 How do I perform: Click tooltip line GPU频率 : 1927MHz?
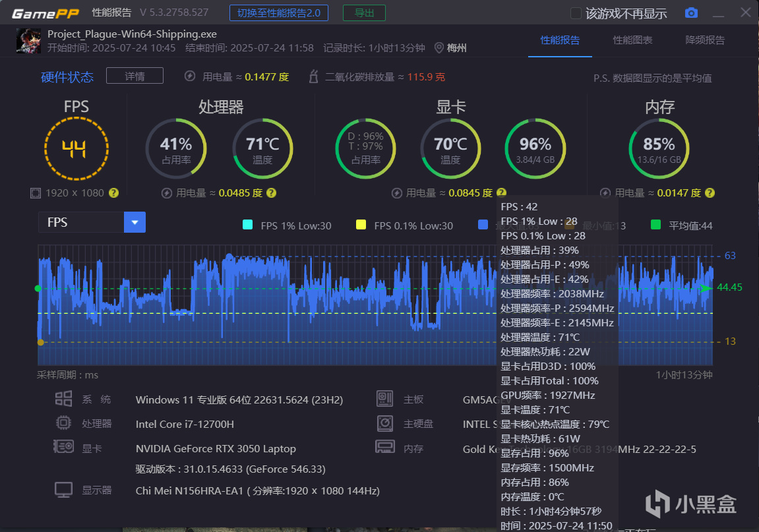point(547,396)
